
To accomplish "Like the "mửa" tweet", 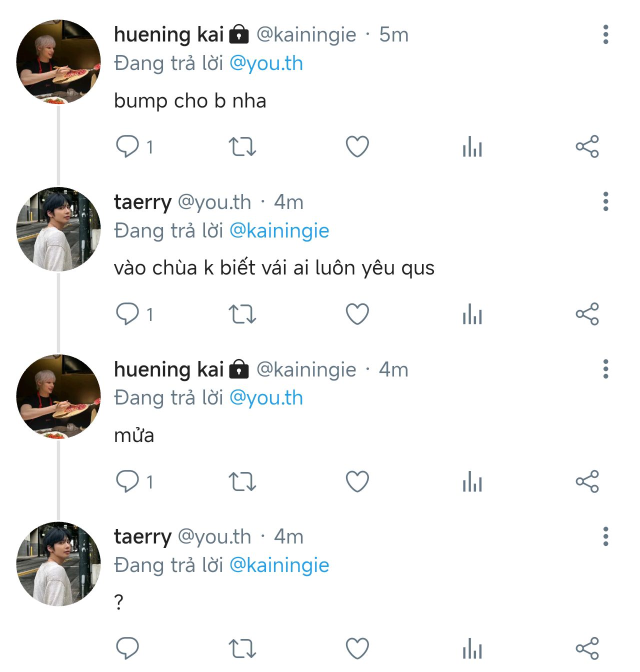I will pos(357,481).
